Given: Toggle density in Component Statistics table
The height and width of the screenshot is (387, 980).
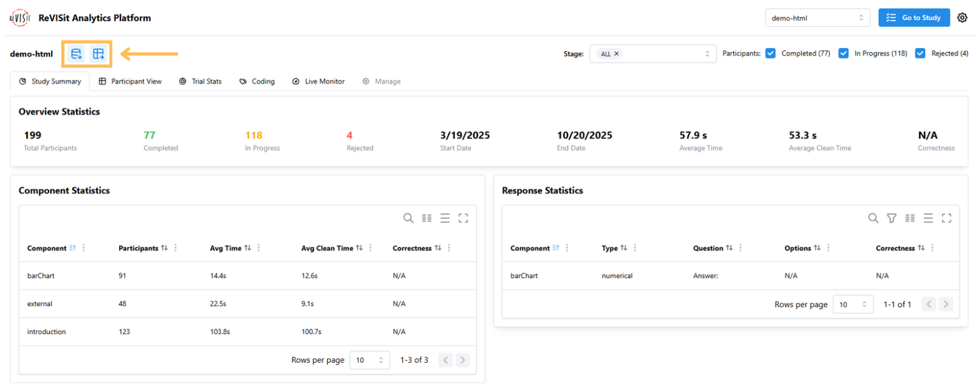Looking at the screenshot, I should 445,218.
